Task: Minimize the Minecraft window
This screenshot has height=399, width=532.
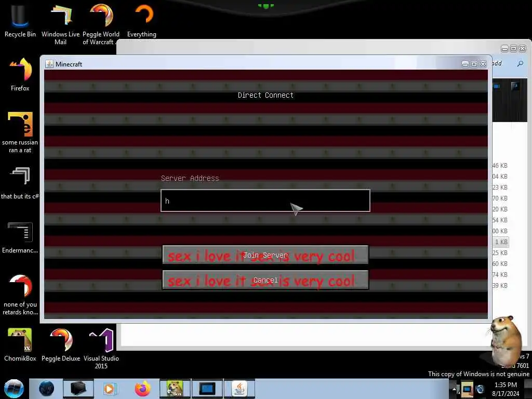Action: point(465,64)
